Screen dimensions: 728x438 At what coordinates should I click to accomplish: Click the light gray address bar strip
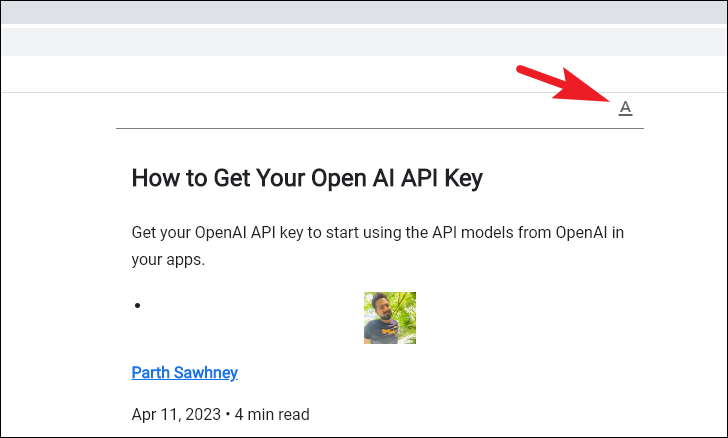click(x=364, y=42)
